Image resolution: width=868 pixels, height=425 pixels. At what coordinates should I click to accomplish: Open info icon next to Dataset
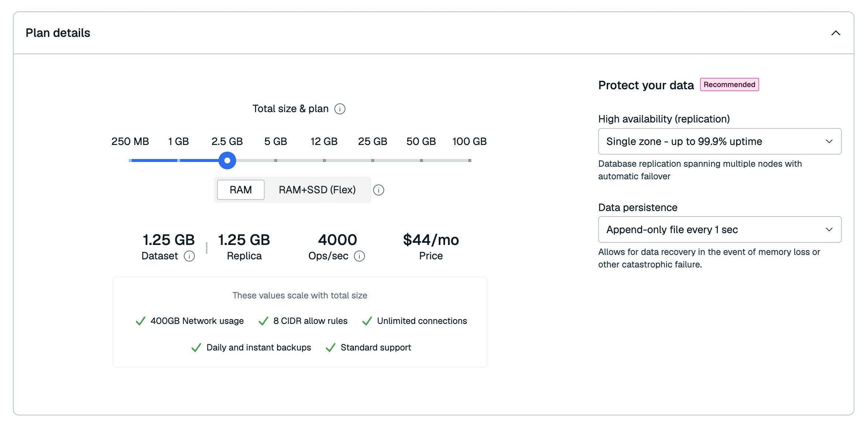tap(189, 256)
